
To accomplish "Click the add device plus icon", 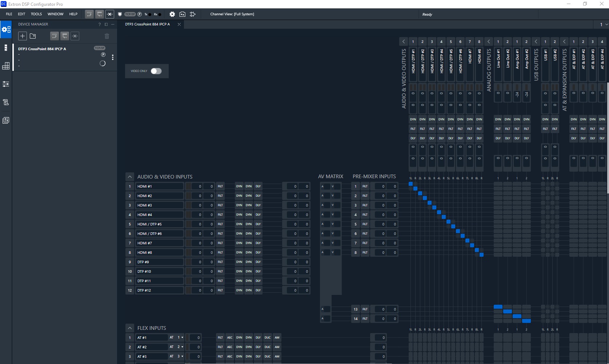I will coord(23,36).
